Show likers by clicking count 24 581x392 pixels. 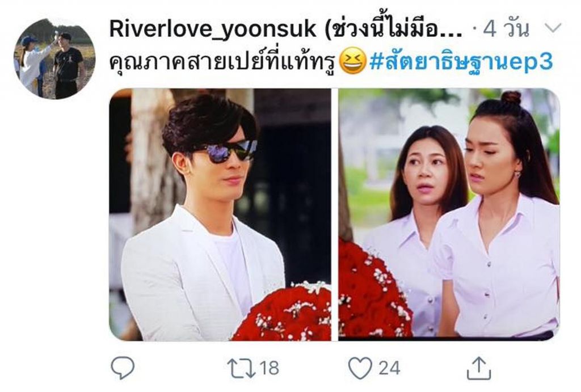389,368
